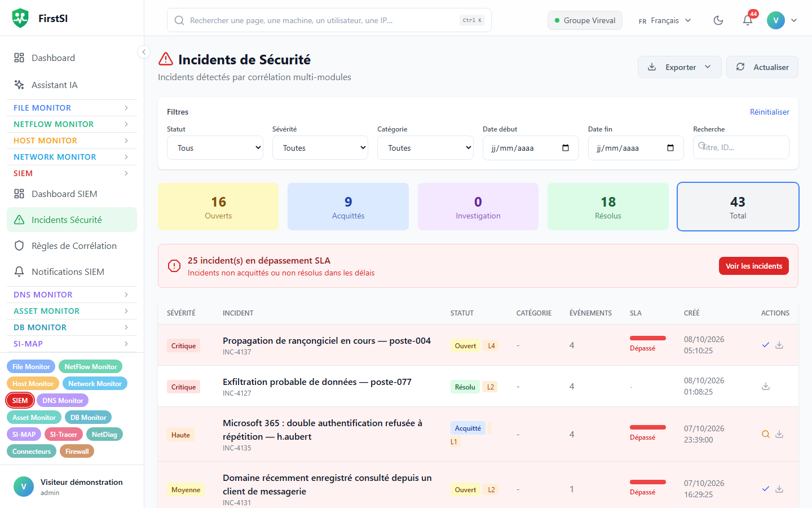Toggle the SI-Tracer module chip
This screenshot has height=508, width=812.
(64, 434)
